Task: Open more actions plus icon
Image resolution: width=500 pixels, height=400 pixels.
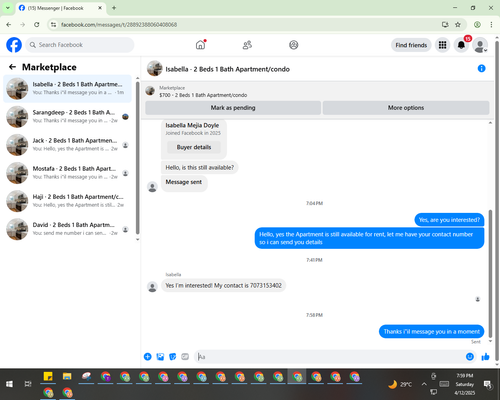Action: click(147, 357)
